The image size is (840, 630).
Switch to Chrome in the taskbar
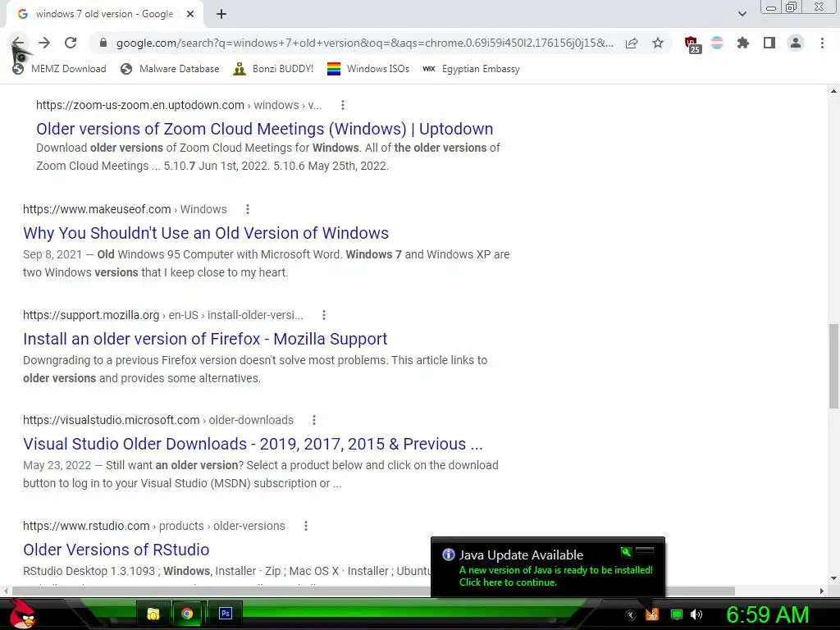coord(187,614)
